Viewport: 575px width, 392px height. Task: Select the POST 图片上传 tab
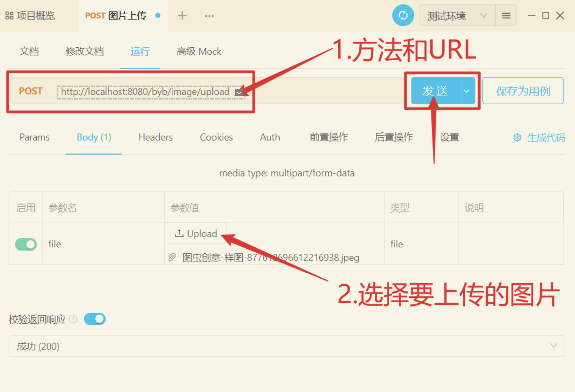coord(123,15)
